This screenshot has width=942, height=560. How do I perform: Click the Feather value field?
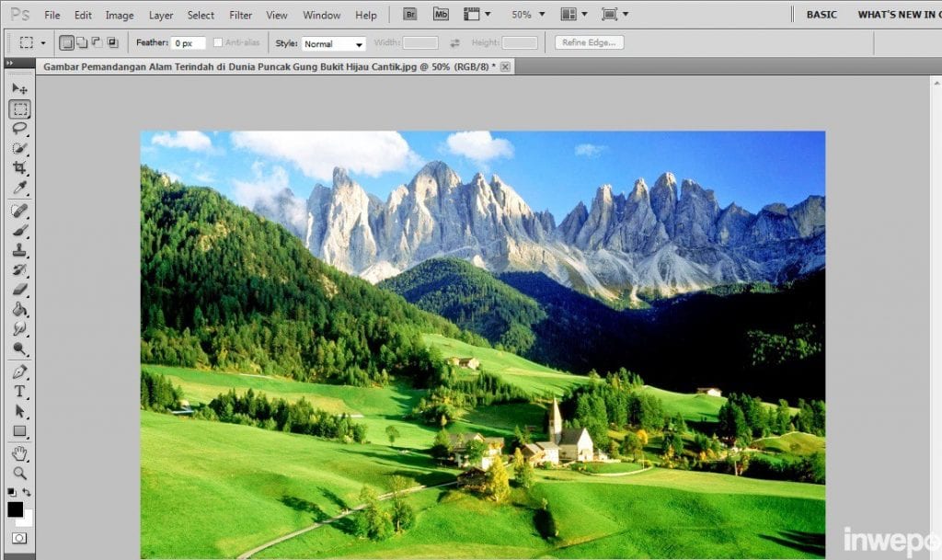[x=188, y=43]
